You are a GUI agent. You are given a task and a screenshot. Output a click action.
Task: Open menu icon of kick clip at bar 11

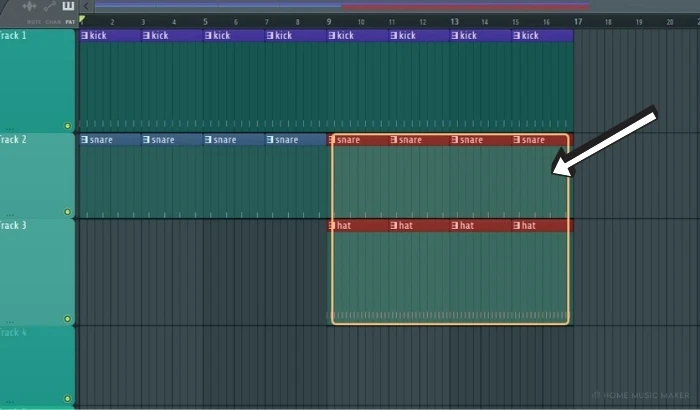coord(393,36)
